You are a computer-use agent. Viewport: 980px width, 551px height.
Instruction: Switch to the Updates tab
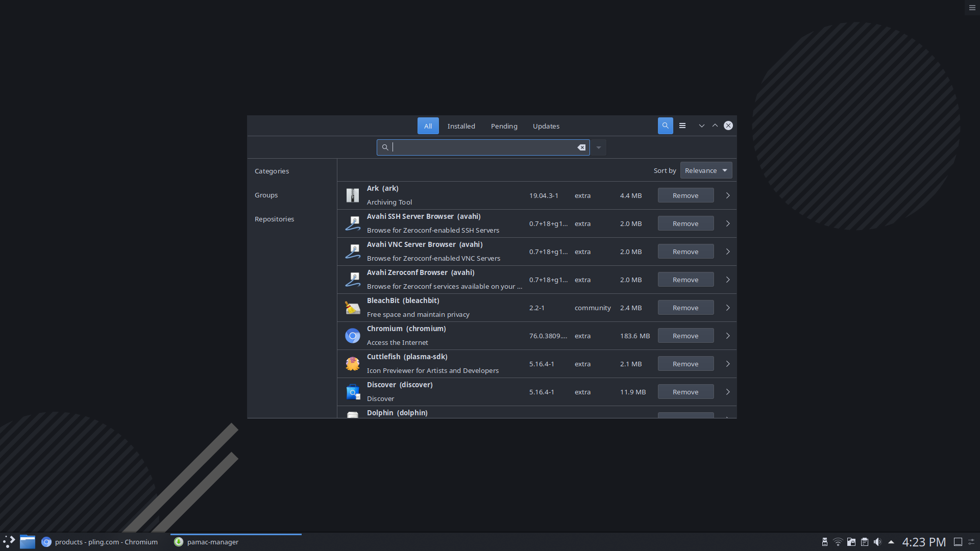click(546, 126)
